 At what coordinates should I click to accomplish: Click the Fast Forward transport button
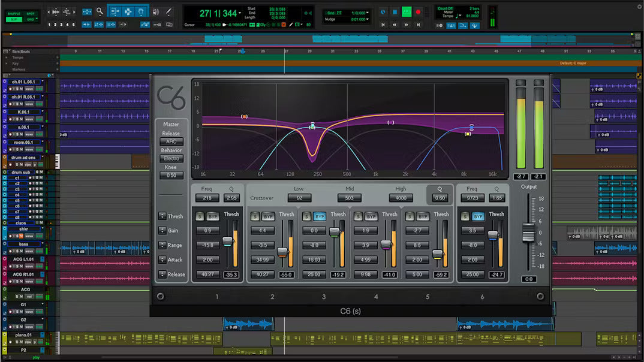click(x=406, y=25)
